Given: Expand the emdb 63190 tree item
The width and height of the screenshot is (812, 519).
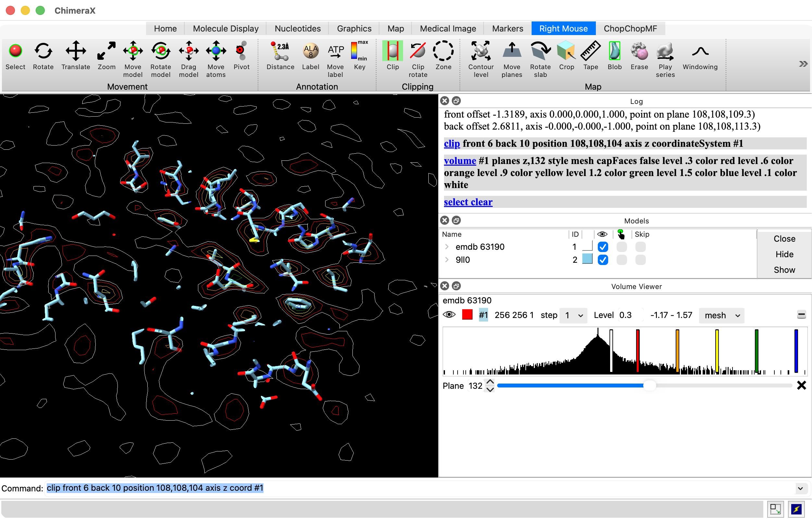Looking at the screenshot, I should click(x=447, y=247).
